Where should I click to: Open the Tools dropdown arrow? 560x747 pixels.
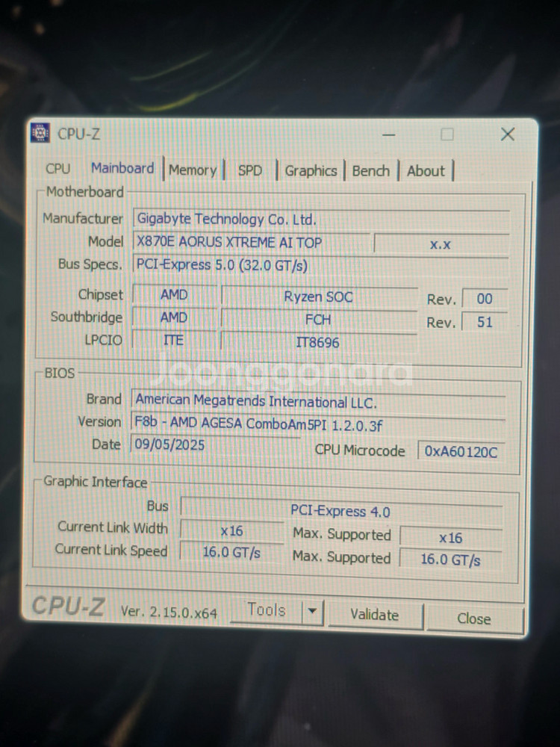tap(313, 613)
